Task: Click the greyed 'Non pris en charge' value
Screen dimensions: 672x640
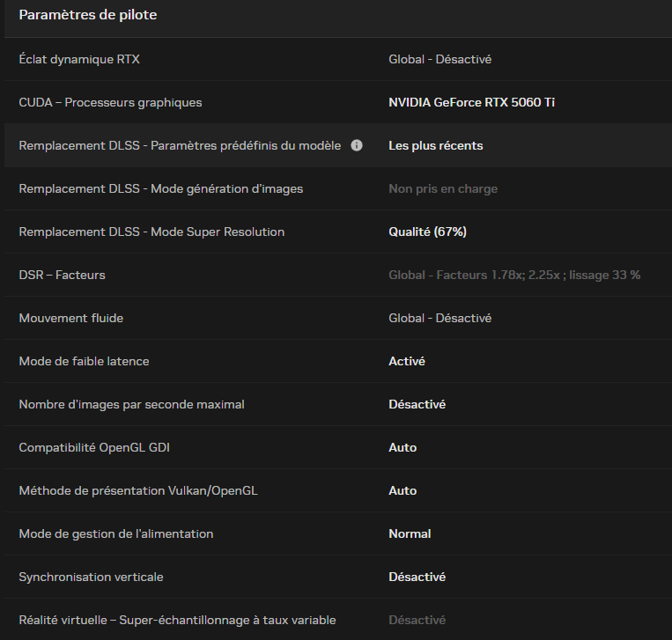Action: [x=443, y=189]
